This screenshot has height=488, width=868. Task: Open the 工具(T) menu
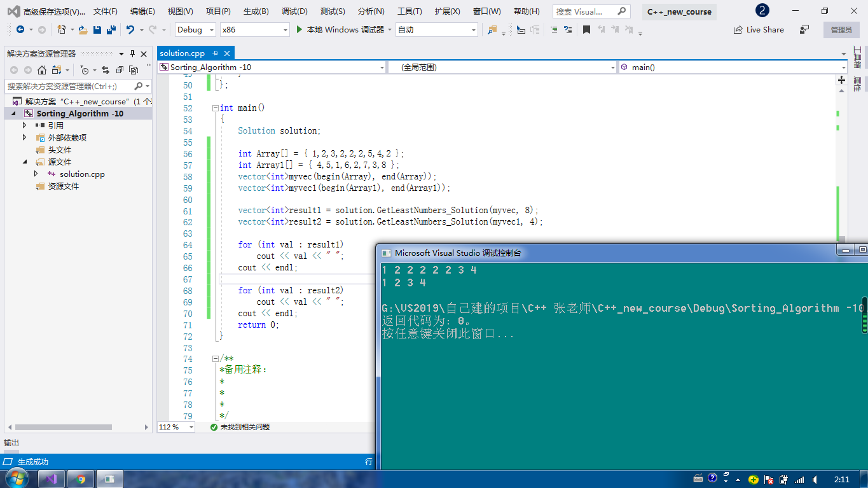(x=410, y=11)
